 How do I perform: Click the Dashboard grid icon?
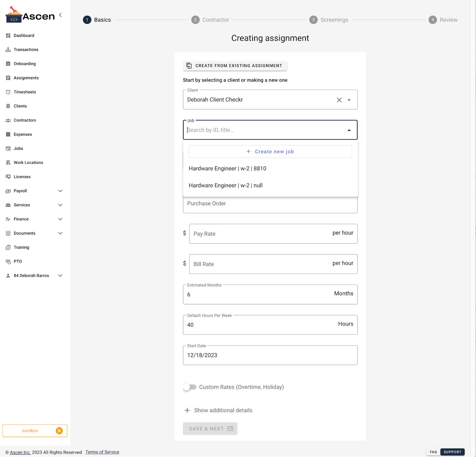[8, 35]
